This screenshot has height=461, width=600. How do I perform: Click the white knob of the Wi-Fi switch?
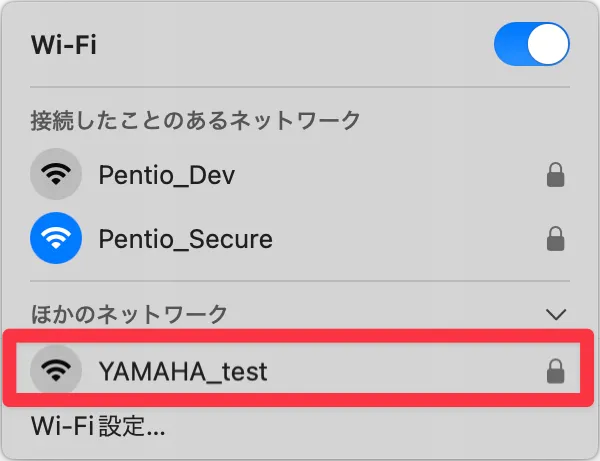click(x=548, y=44)
